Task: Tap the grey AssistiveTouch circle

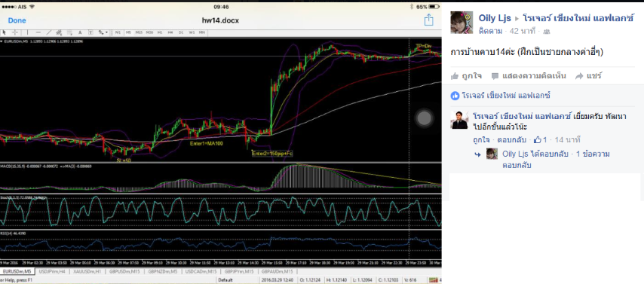Action: [425, 118]
